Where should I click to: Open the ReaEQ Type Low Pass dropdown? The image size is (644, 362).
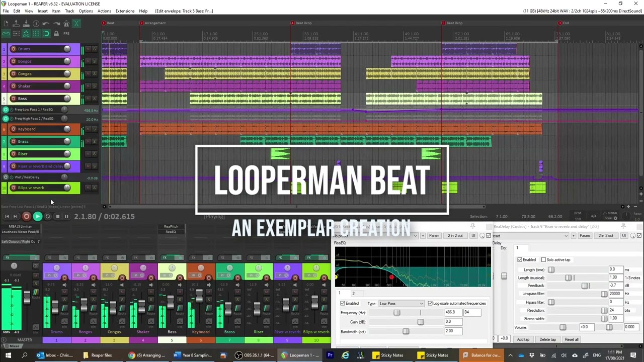pos(401,304)
